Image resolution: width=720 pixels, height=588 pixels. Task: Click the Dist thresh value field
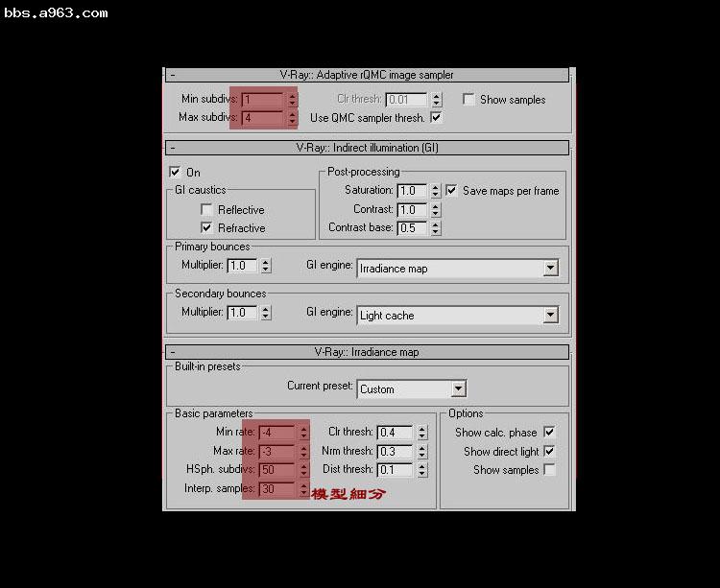[x=395, y=470]
